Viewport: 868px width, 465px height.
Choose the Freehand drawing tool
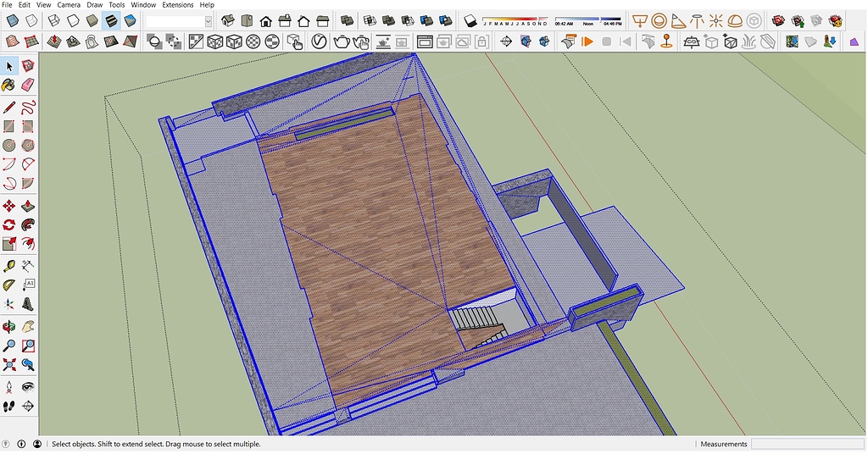click(x=28, y=108)
